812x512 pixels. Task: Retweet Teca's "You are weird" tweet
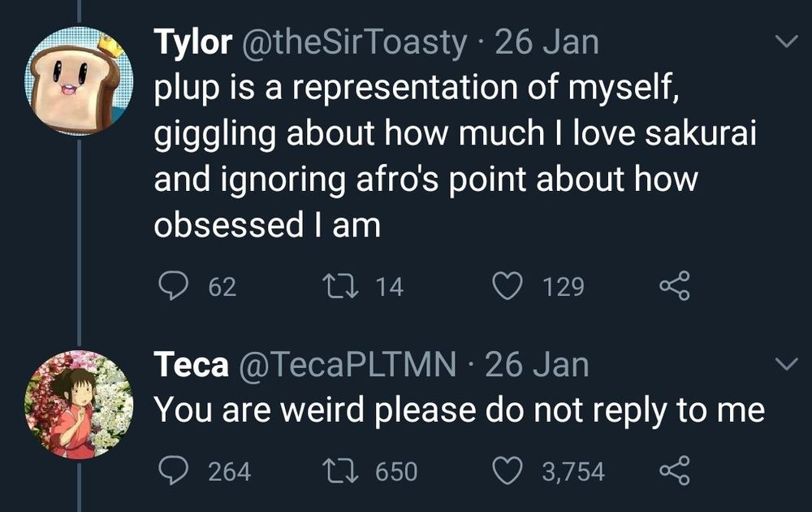[x=335, y=471]
